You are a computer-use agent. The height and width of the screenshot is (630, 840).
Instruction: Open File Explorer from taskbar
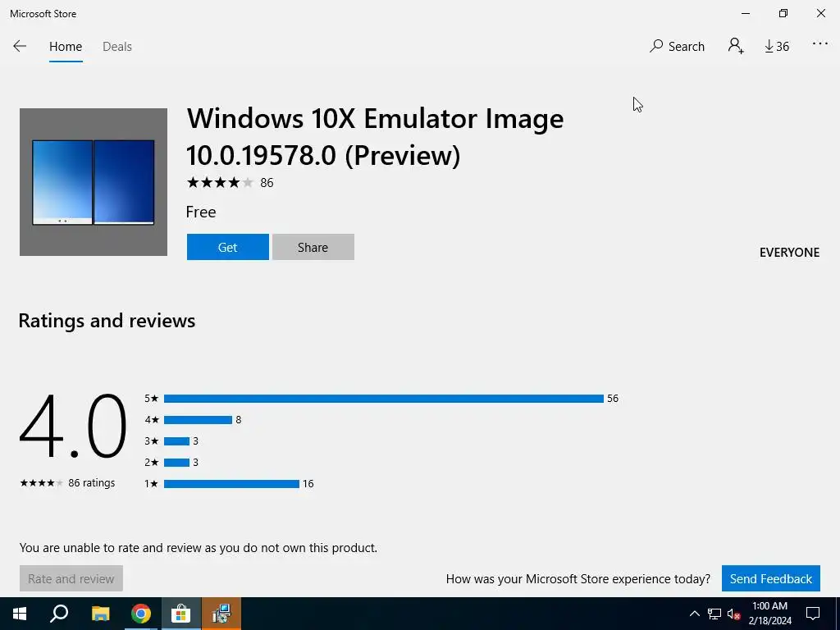click(x=100, y=614)
